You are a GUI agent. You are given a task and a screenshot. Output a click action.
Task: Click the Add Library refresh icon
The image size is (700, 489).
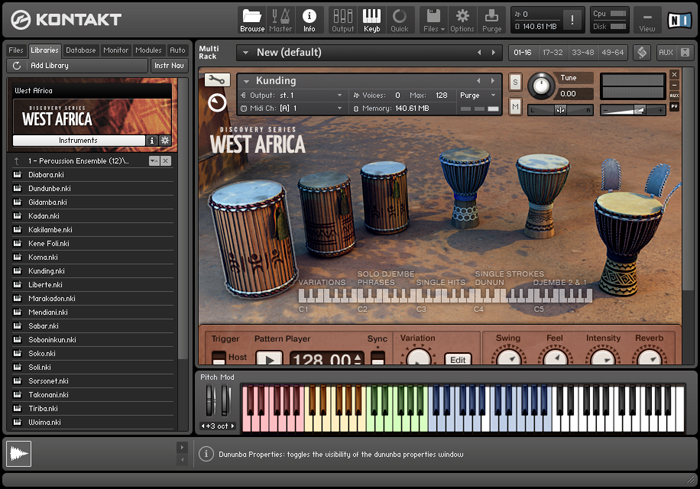16,65
